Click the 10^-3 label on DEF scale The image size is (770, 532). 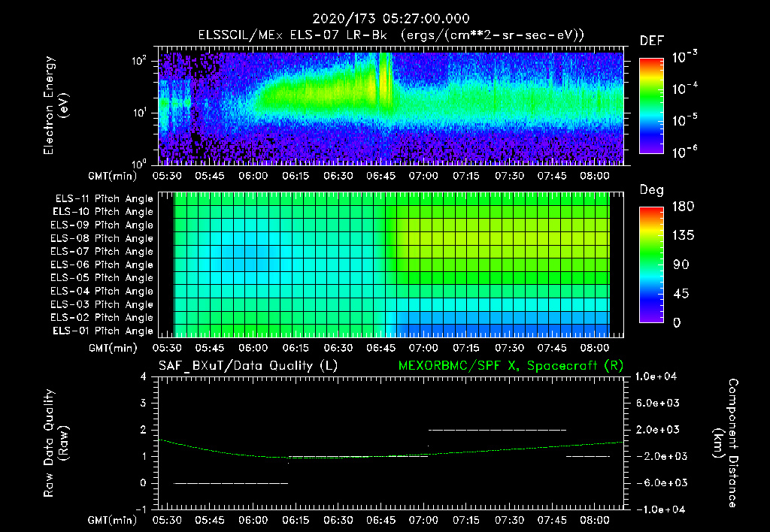(x=685, y=56)
